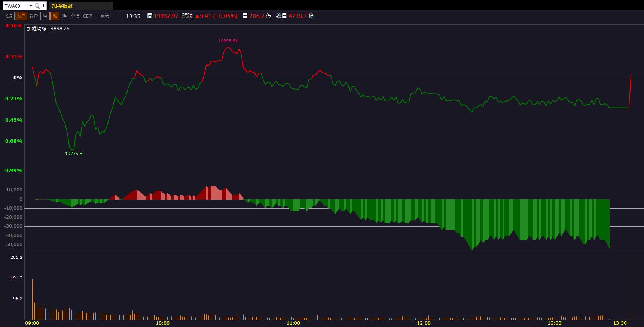
Task: Click the -0.99% axis label
Action: pyautogui.click(x=13, y=170)
